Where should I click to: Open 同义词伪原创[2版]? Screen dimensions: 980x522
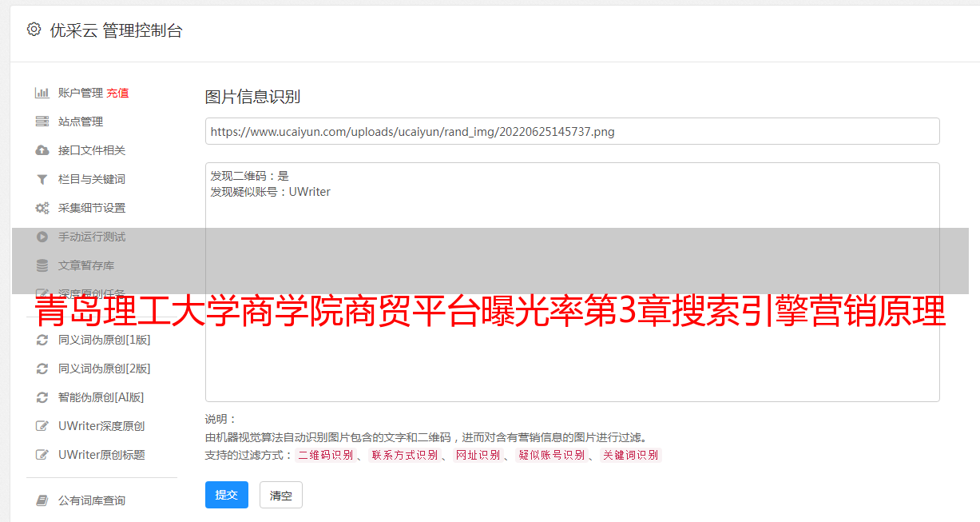(104, 369)
